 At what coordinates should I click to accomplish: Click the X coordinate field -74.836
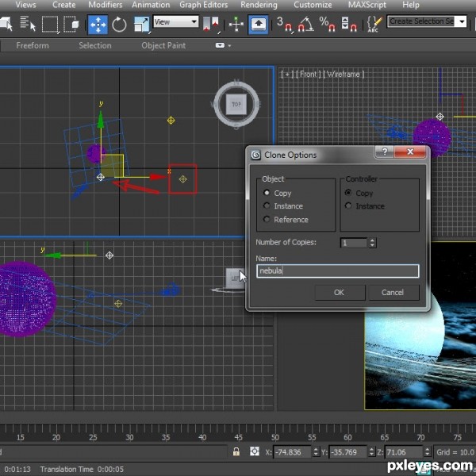tap(292, 451)
